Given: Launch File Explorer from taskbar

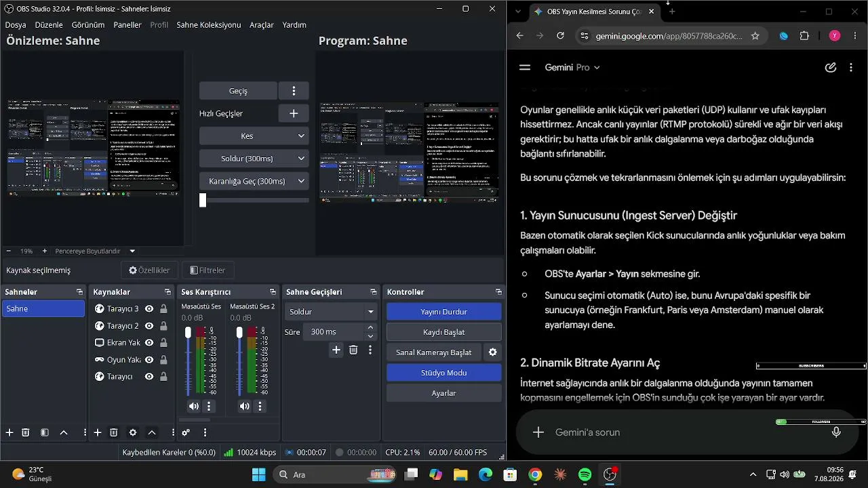Looking at the screenshot, I should coord(460,475).
